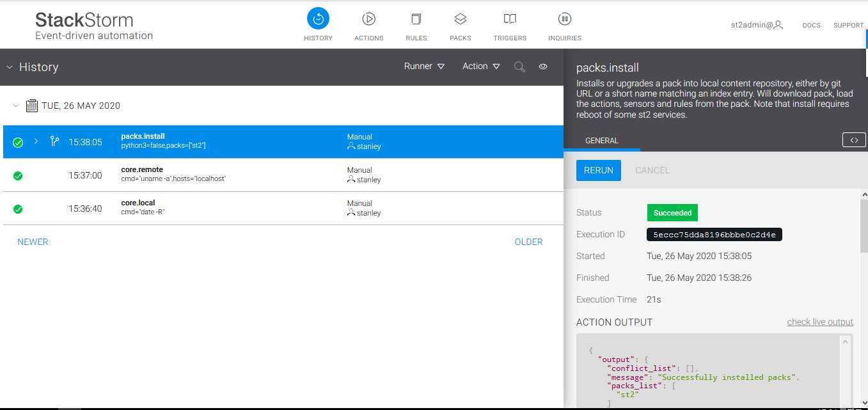Open the Inquiries pause icon
The image size is (868, 410).
click(565, 19)
